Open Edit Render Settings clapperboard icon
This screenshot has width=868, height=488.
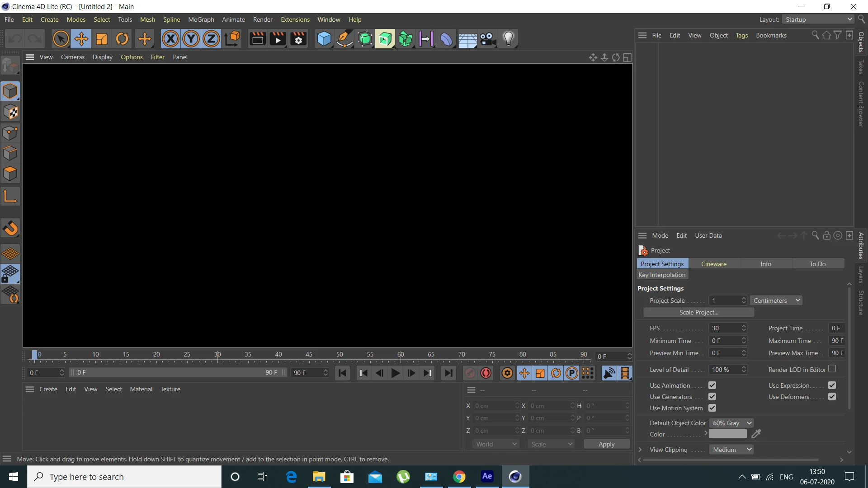point(298,39)
